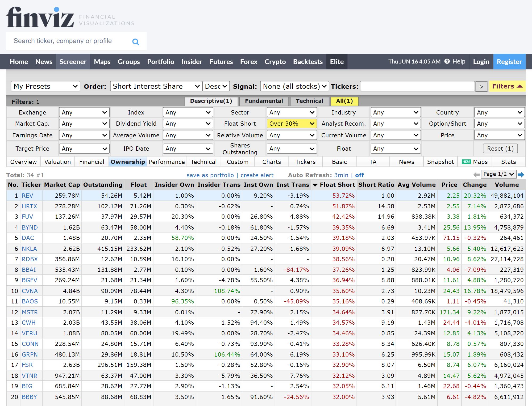Open Country filter dropdown
The height and width of the screenshot is (406, 532).
(499, 112)
